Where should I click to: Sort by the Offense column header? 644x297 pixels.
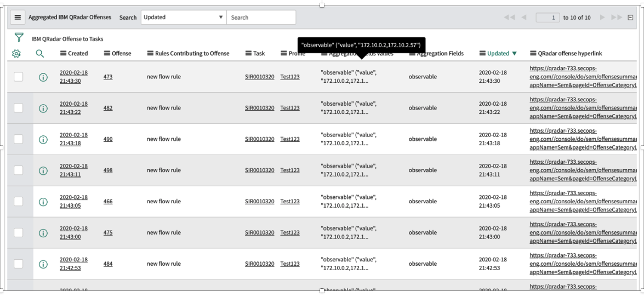[122, 53]
